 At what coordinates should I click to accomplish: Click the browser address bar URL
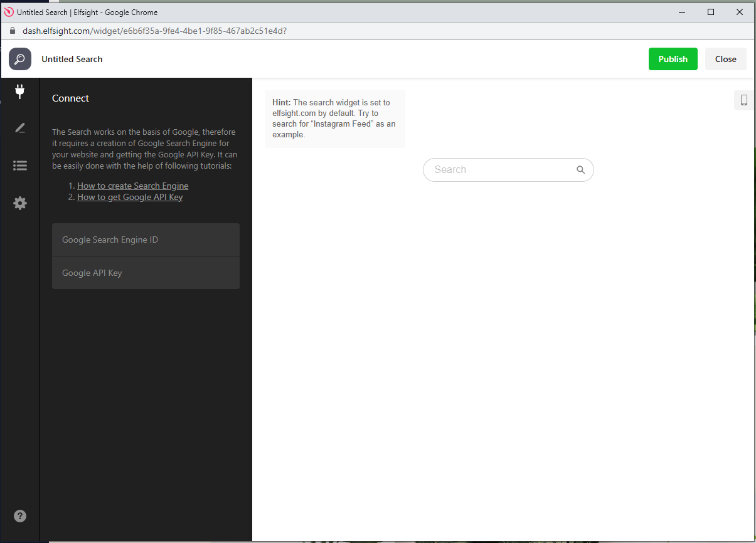coord(155,31)
